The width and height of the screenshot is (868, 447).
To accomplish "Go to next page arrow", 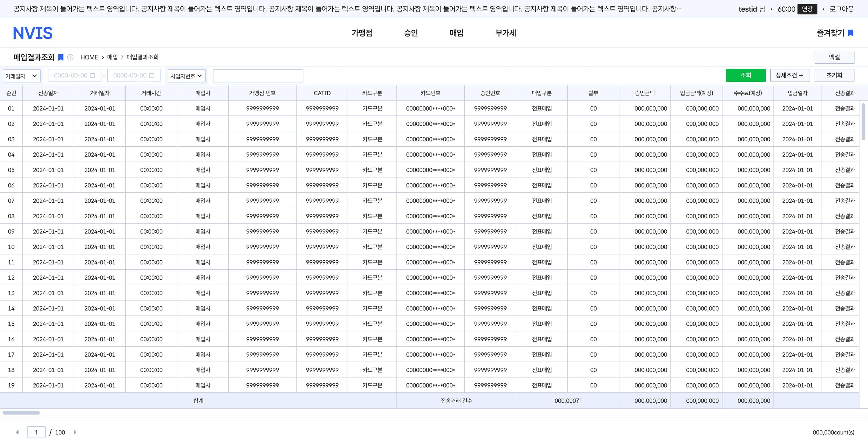I will pos(75,432).
